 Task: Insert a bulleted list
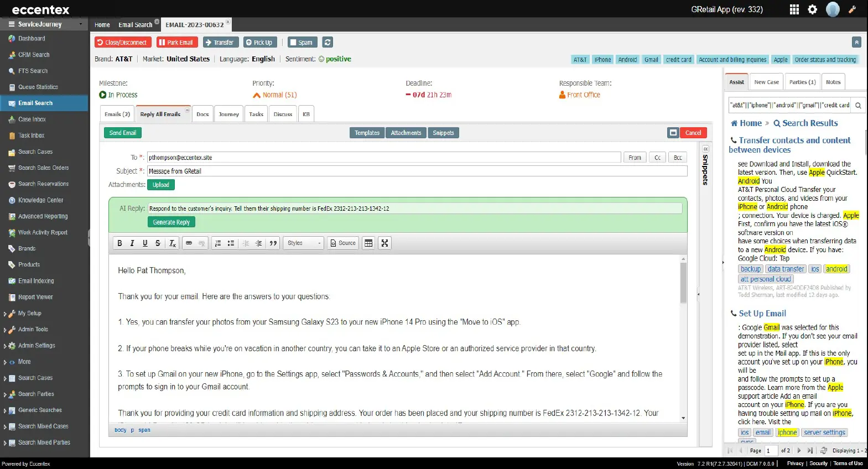[231, 243]
